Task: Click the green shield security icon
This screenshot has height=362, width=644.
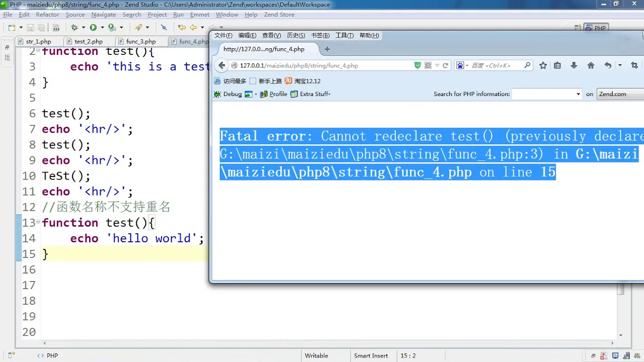Action: pos(418,65)
